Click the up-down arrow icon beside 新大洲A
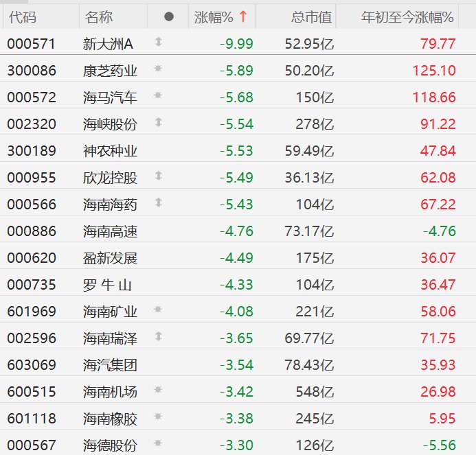This screenshot has width=476, height=455. pos(158,43)
